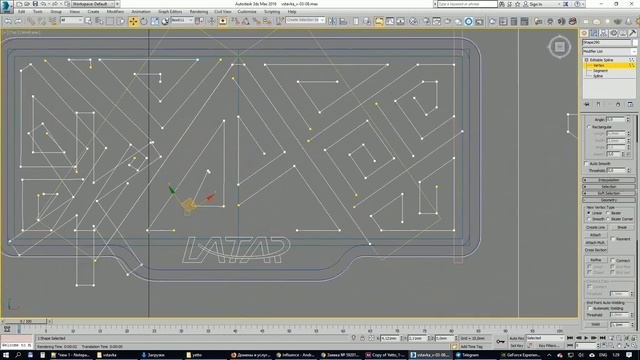
Task: Select Bezier new vertex type
Action: pyautogui.click(x=607, y=213)
